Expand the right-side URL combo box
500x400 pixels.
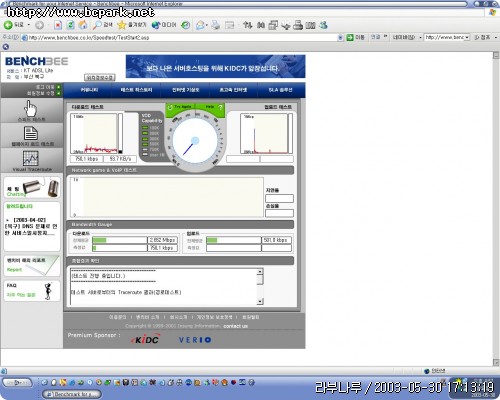pos(467,37)
